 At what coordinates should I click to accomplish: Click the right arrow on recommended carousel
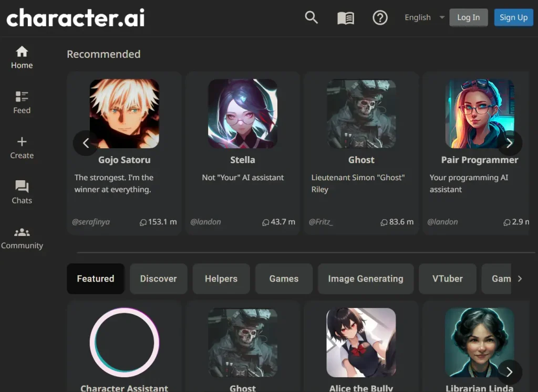[509, 143]
